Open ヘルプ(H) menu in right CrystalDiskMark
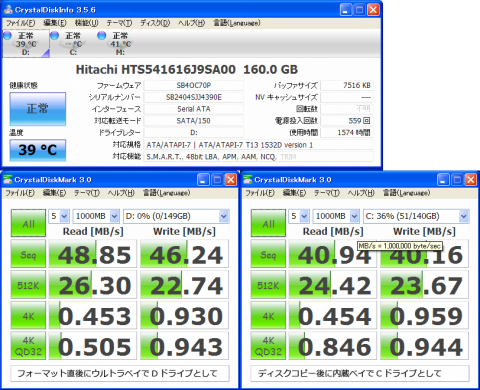 [361, 193]
